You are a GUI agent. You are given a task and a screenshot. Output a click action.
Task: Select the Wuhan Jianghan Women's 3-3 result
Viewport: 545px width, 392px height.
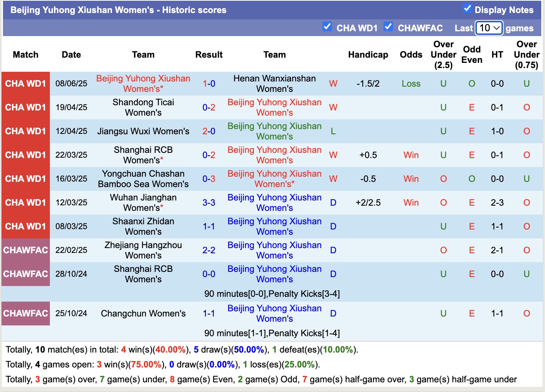(209, 202)
